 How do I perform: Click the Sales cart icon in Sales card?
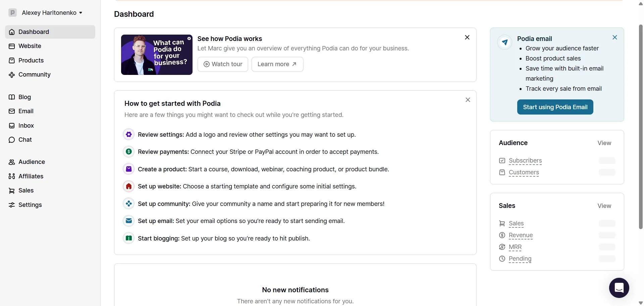coord(502,223)
